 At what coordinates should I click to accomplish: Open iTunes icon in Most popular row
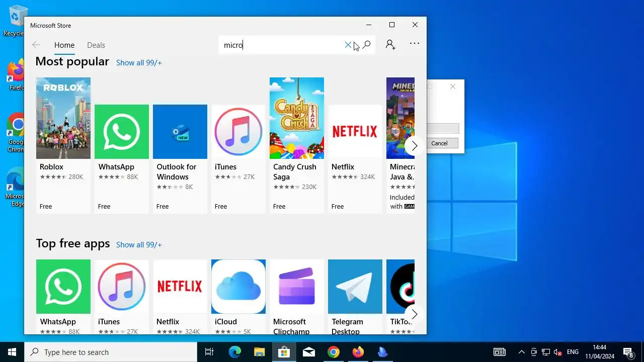pyautogui.click(x=238, y=132)
